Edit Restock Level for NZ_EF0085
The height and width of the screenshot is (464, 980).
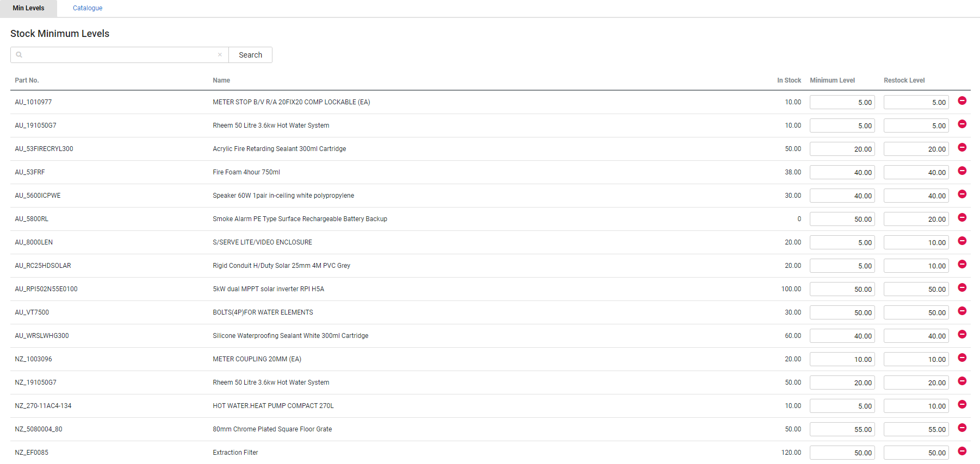click(x=916, y=453)
